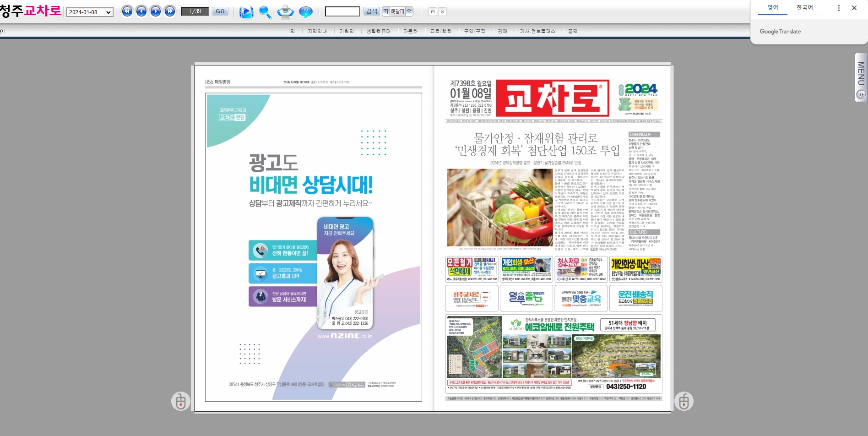Open the 지면안내 section
The height and width of the screenshot is (436, 868).
click(317, 31)
